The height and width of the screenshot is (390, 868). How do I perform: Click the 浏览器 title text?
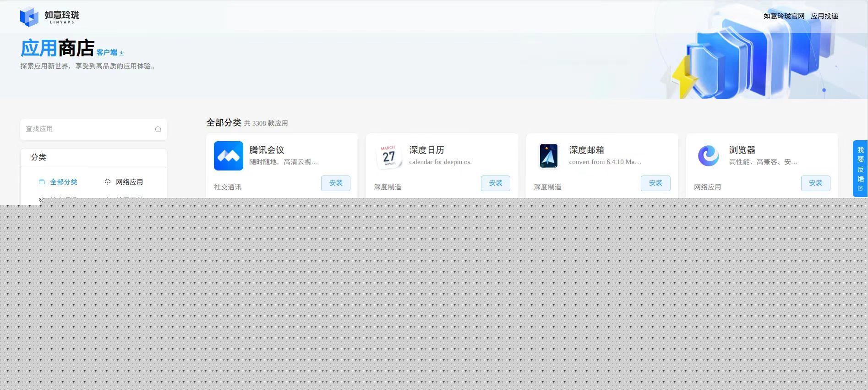point(742,150)
